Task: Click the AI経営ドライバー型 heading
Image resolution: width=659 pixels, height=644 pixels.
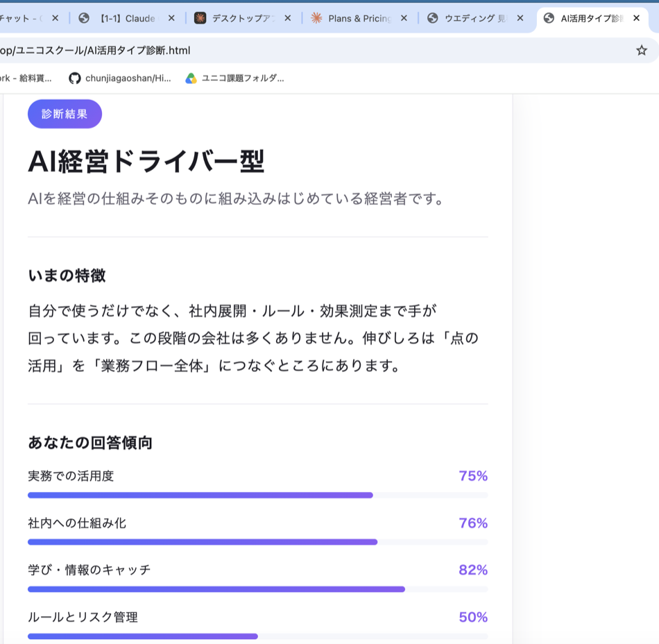Action: (146, 162)
